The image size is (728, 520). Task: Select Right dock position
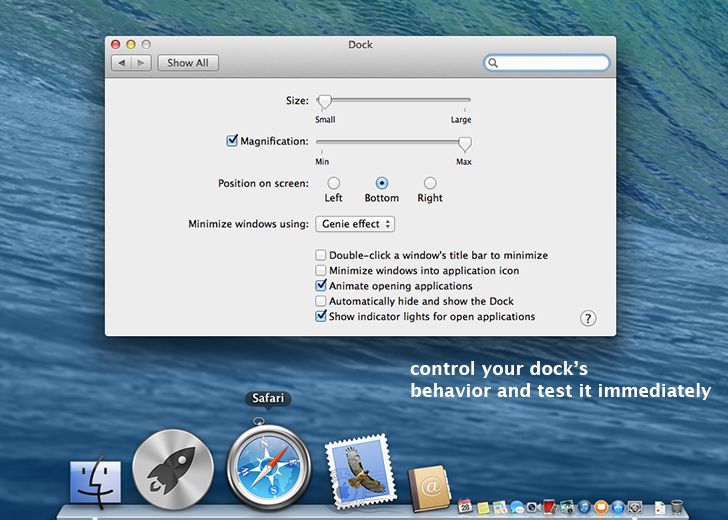point(430,183)
